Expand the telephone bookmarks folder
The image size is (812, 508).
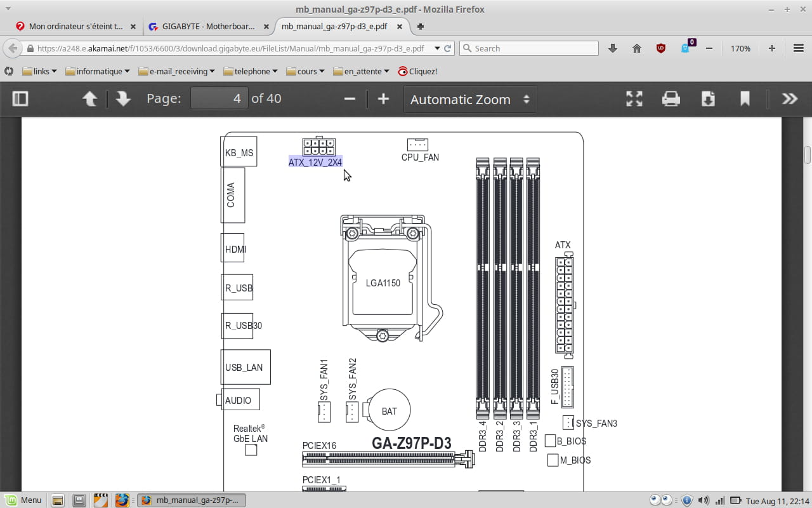(250, 71)
